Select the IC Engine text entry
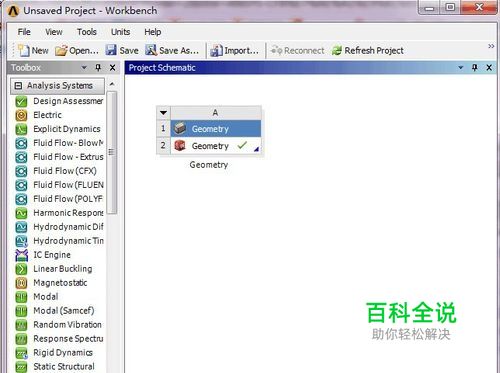The width and height of the screenshot is (500, 373). pyautogui.click(x=52, y=255)
